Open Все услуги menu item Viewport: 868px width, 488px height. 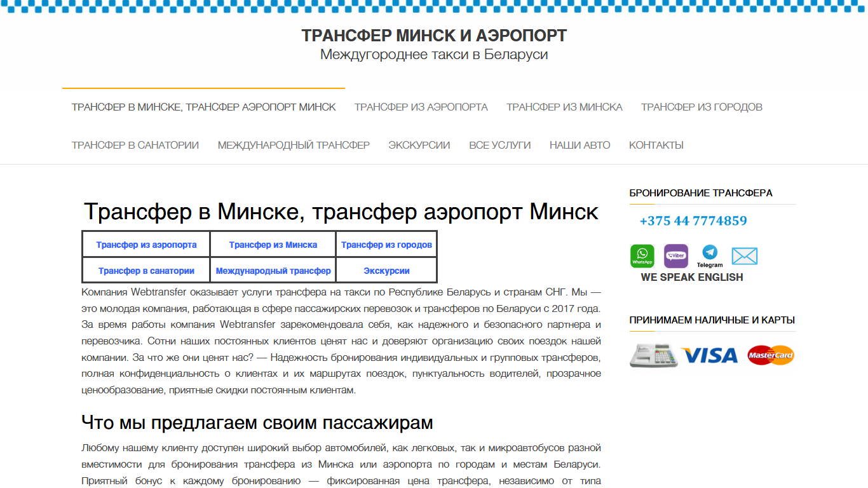click(x=500, y=145)
